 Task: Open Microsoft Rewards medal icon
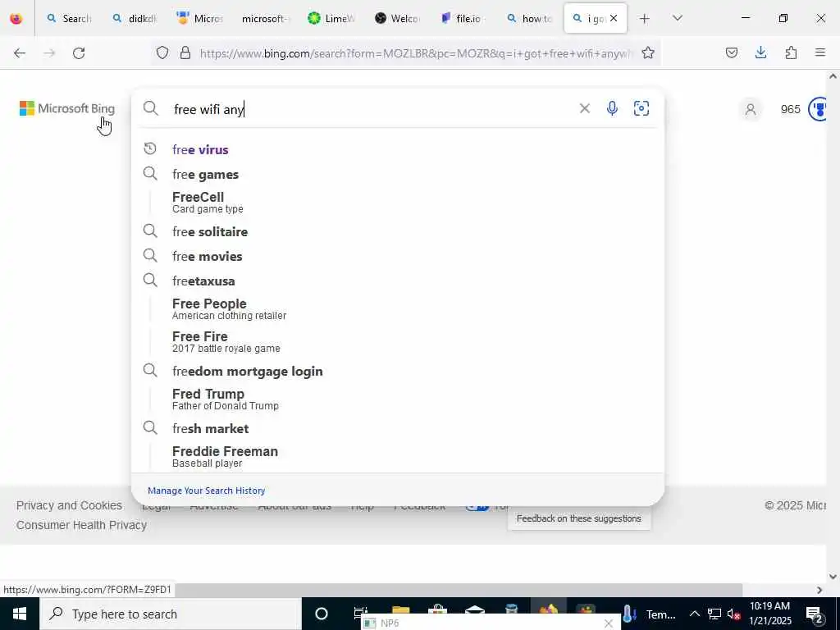(x=818, y=109)
